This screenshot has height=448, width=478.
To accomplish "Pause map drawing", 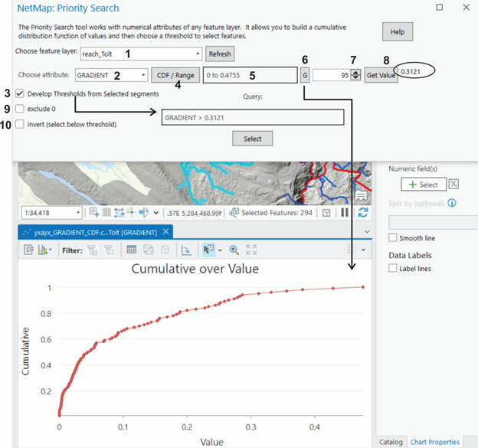I will [345, 212].
